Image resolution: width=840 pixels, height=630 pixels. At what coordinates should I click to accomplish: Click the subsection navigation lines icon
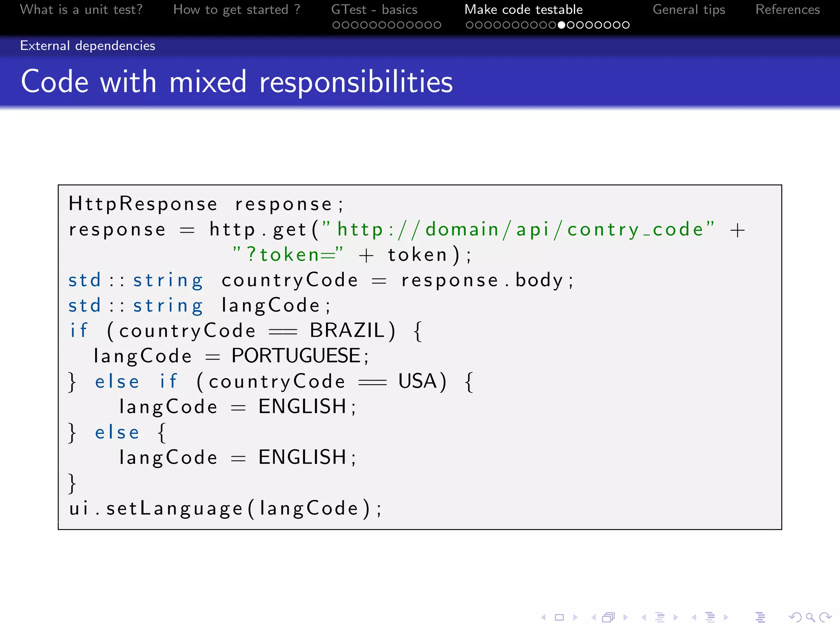point(660,617)
